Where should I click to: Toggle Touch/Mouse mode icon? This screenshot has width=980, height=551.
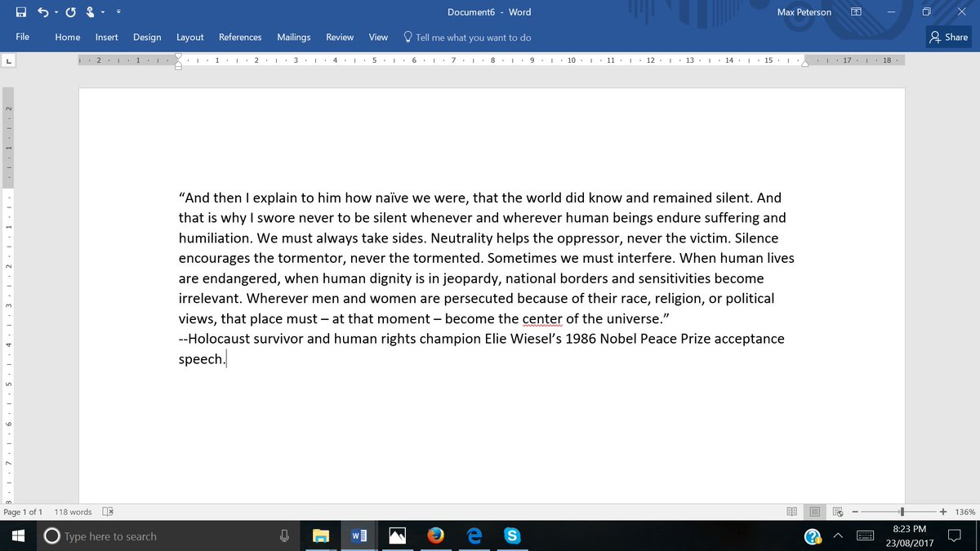click(x=90, y=12)
